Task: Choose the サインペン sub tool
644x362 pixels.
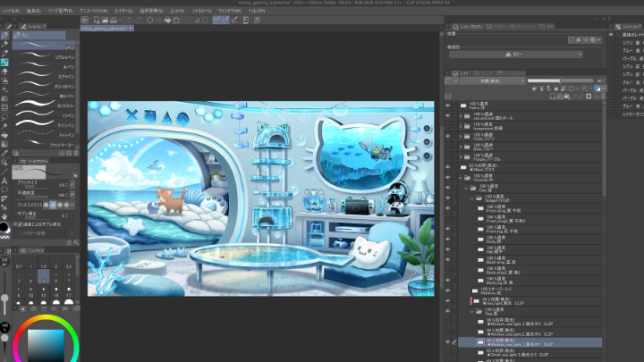Action: (45, 125)
